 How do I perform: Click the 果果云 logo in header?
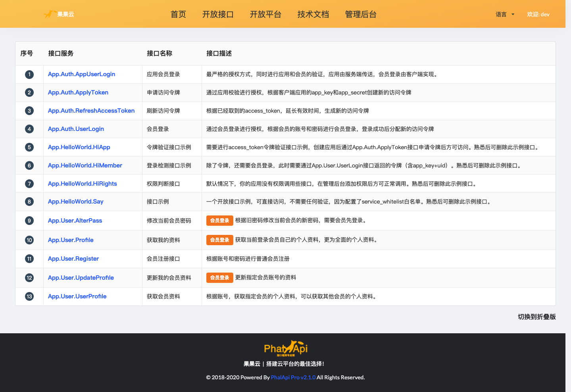(x=59, y=14)
